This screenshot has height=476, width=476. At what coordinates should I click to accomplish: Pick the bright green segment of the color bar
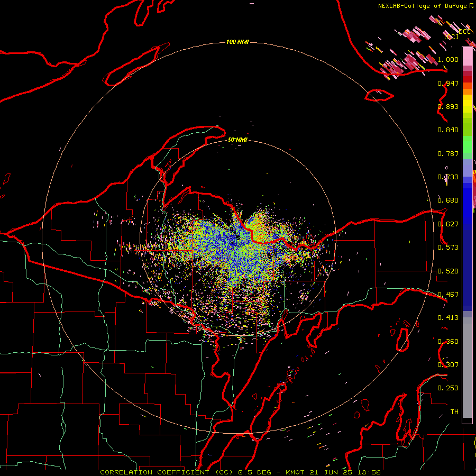tap(467, 144)
